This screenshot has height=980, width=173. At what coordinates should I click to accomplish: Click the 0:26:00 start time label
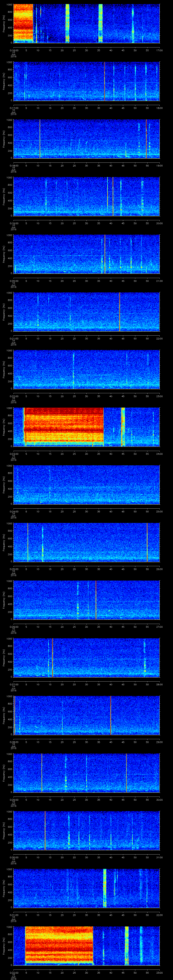(x=14, y=627)
